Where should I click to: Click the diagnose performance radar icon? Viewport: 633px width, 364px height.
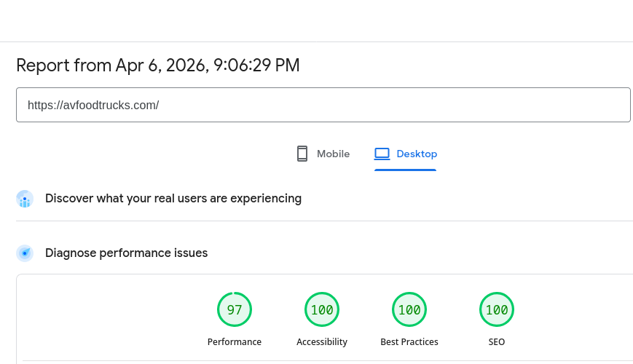point(25,253)
